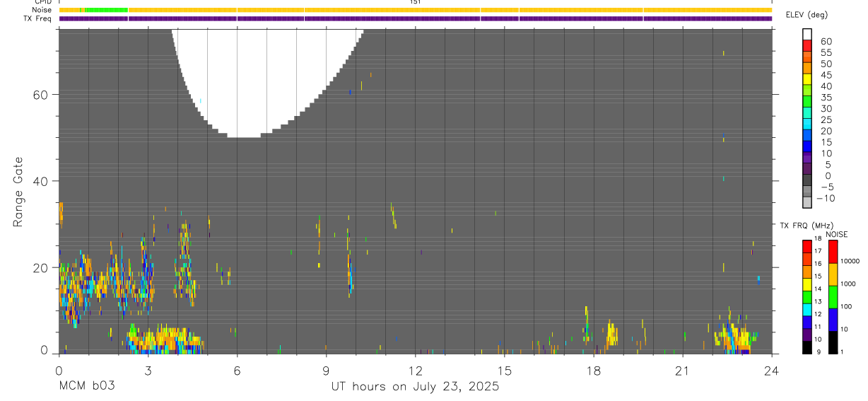
Task: Click x-axis tick label '3' hours
Action: click(148, 370)
